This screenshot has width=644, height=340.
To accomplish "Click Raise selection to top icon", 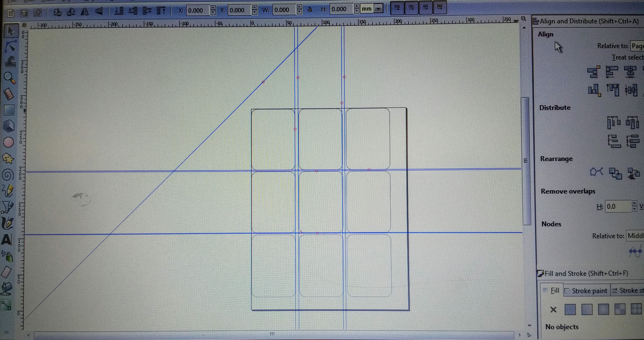I will coord(161,11).
